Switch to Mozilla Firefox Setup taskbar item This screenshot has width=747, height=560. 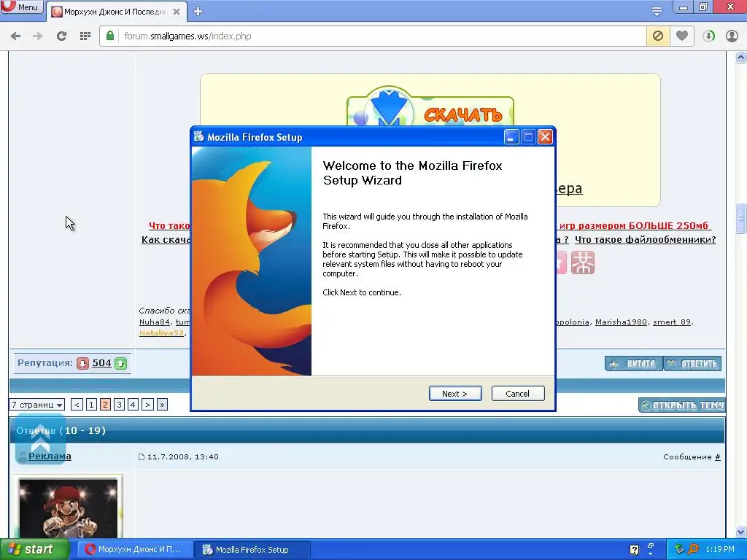click(252, 550)
